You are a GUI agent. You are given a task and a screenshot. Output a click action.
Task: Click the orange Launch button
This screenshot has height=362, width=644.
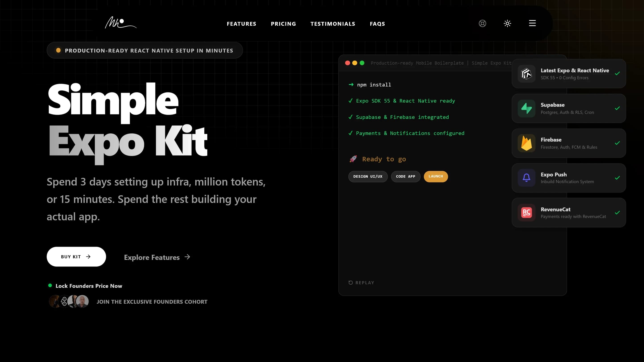click(x=436, y=176)
